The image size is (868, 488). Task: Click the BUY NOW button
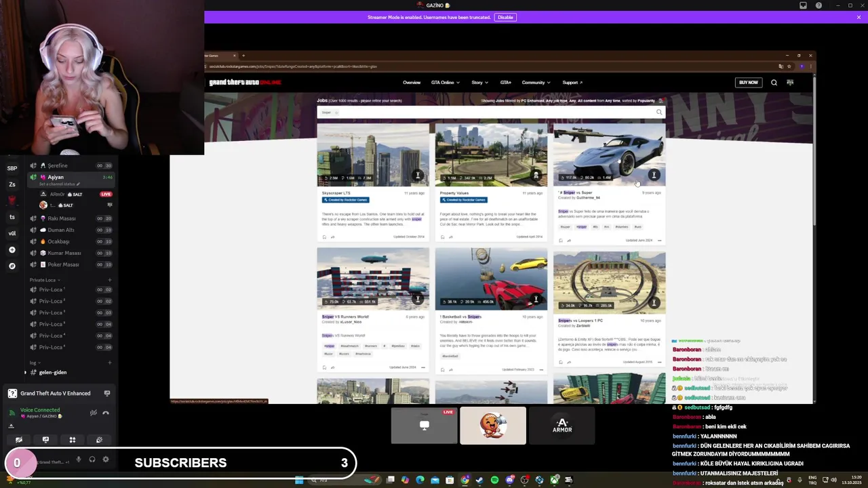(749, 83)
